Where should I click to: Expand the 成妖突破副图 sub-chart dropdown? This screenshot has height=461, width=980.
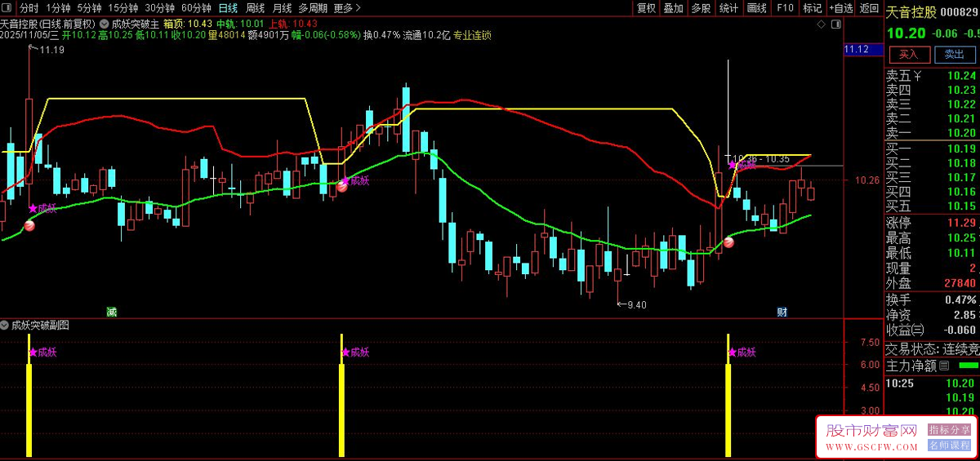click(x=6, y=325)
